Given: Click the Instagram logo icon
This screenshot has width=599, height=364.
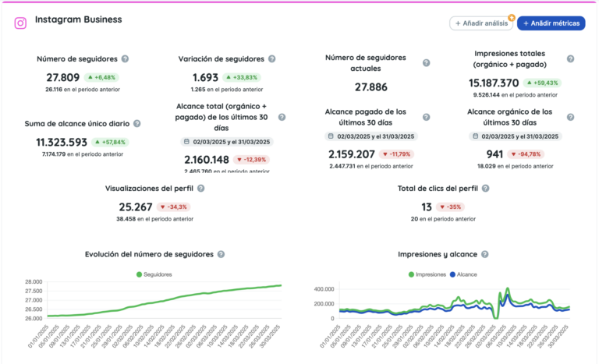Looking at the screenshot, I should coord(20,23).
